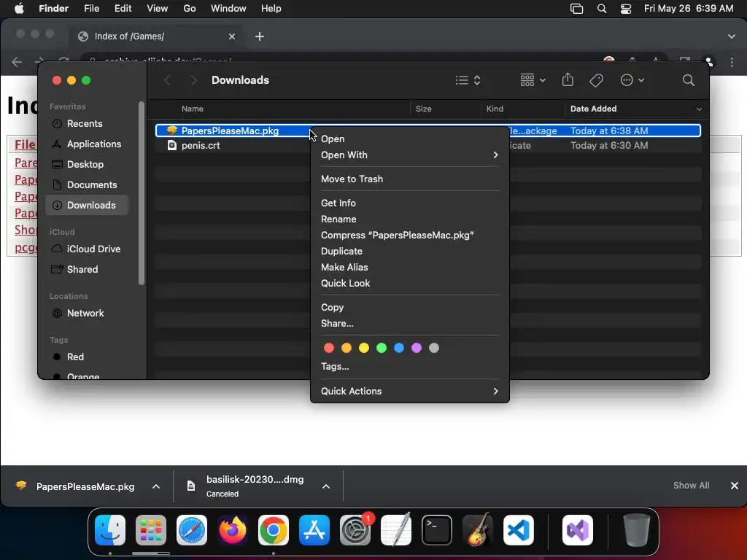Apply the red tag color
747x560 pixels.
coord(329,348)
